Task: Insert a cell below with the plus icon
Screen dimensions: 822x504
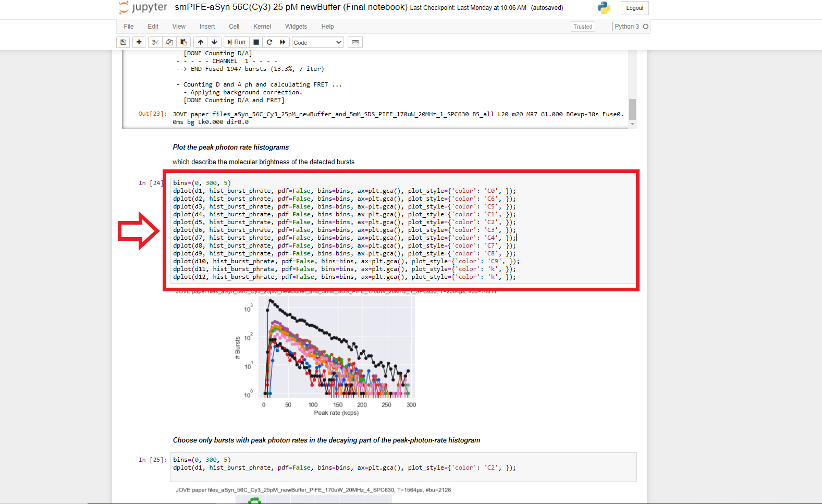Action: (139, 42)
